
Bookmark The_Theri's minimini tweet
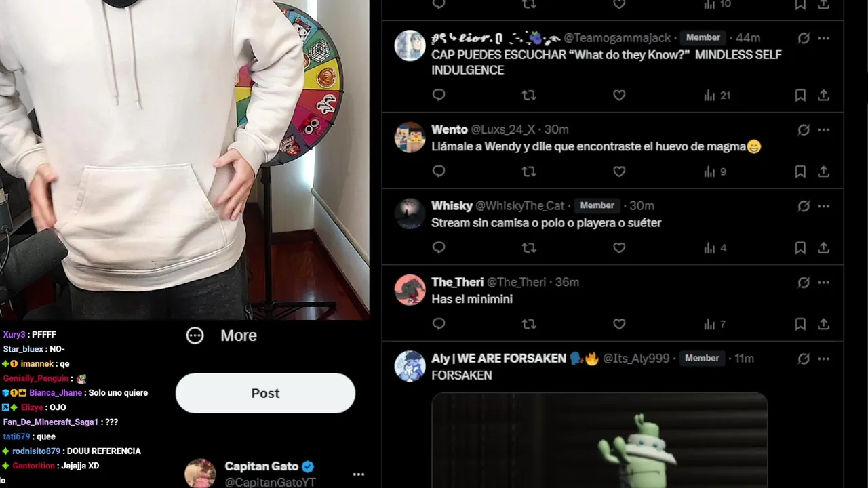coord(800,325)
